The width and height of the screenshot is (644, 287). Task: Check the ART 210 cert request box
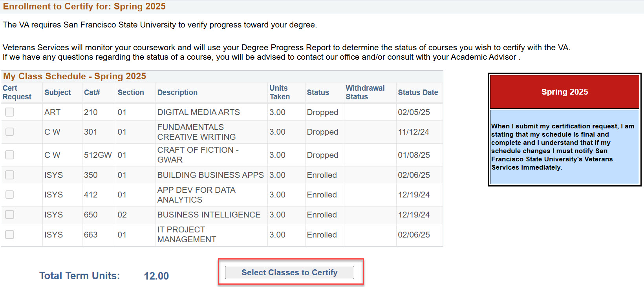tap(10, 112)
